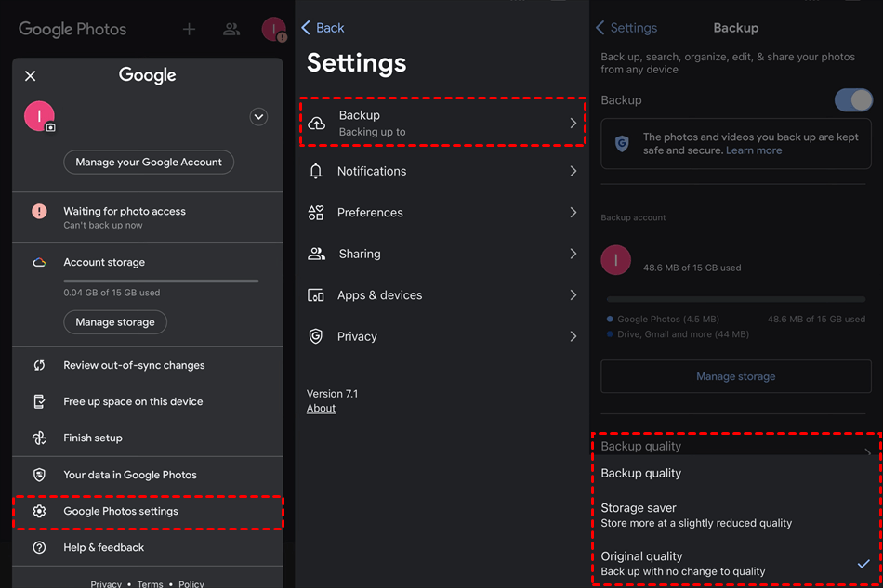
Task: Open the Policy footer link
Action: coord(191,583)
